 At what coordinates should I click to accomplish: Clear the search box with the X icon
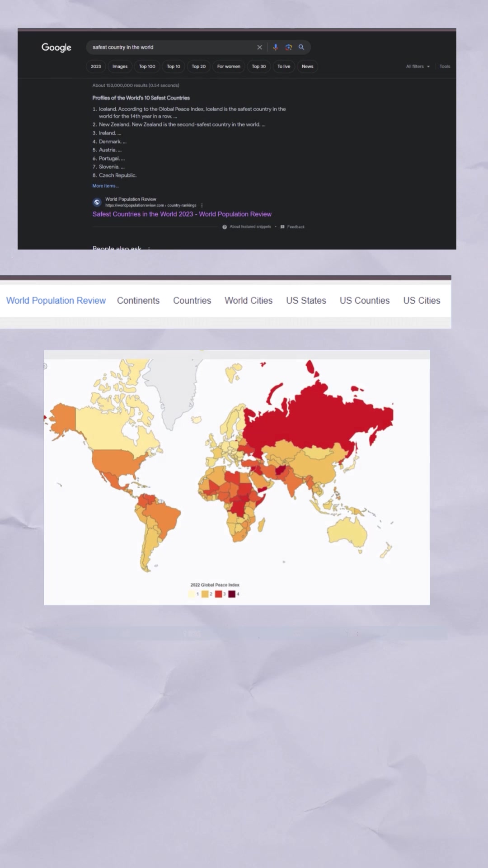click(x=259, y=47)
